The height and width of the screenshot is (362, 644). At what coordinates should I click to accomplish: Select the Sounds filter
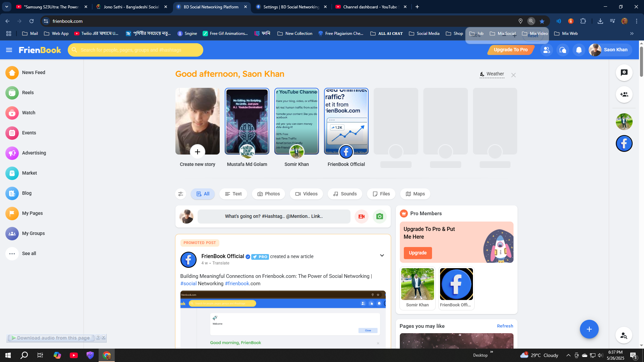point(345,194)
